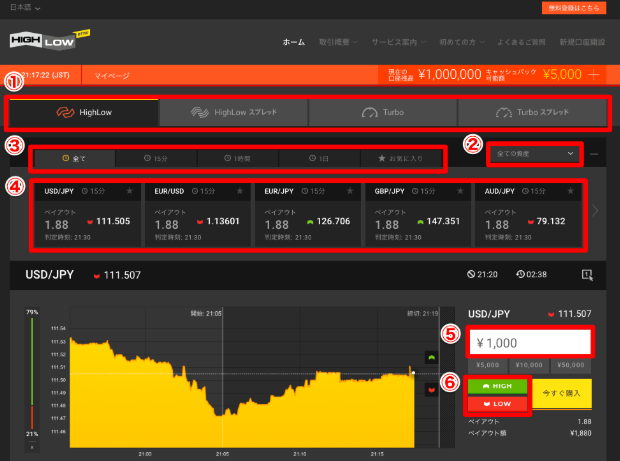The image size is (620, 461).
Task: Select the 全て time filter
Action: pos(74,158)
